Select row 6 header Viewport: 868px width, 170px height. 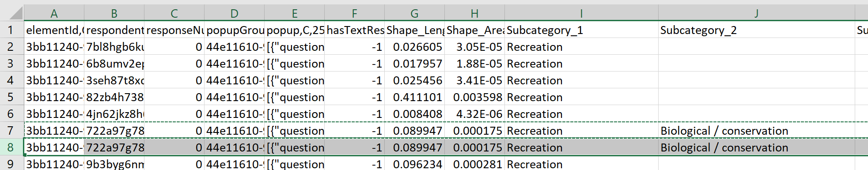(x=11, y=114)
